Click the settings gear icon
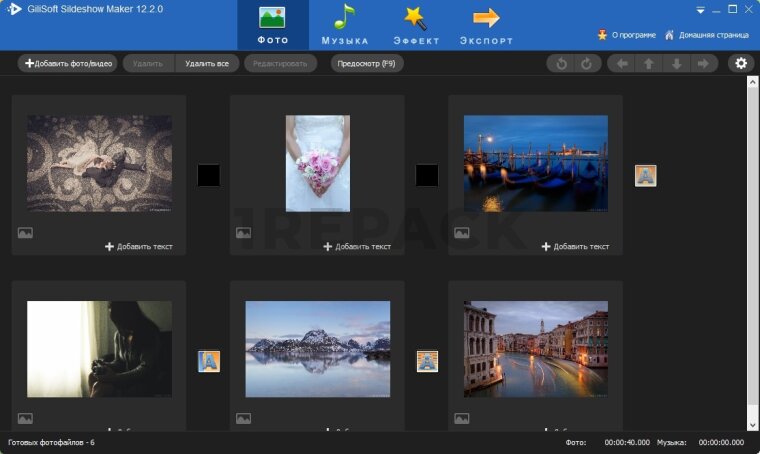The image size is (760, 454). (x=740, y=64)
